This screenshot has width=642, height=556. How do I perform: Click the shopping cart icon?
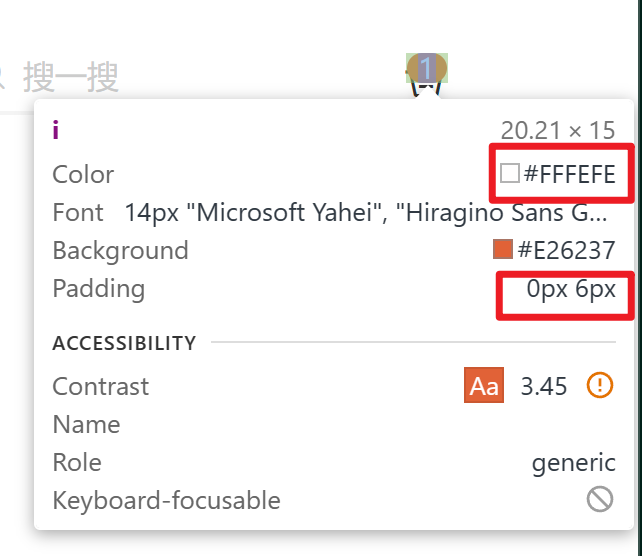tap(425, 88)
